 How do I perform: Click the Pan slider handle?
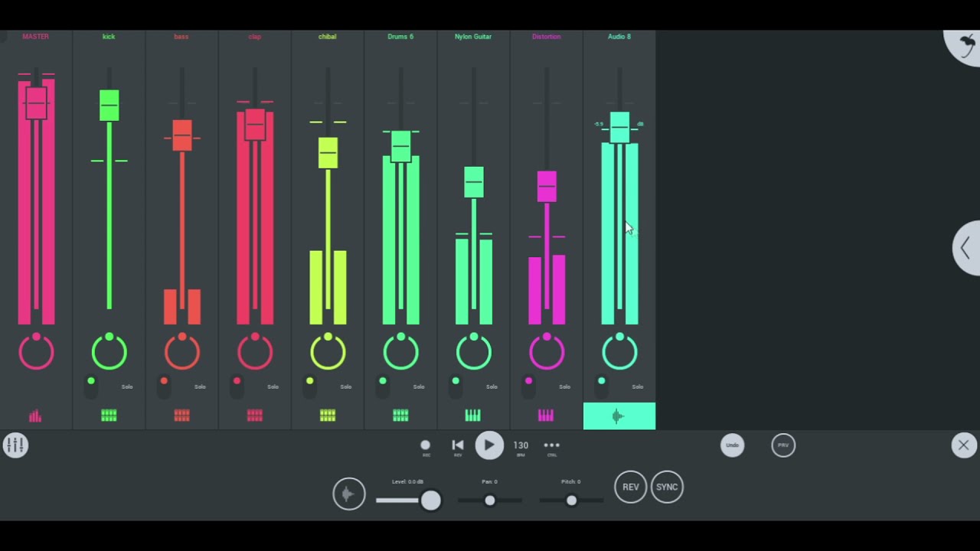[490, 500]
